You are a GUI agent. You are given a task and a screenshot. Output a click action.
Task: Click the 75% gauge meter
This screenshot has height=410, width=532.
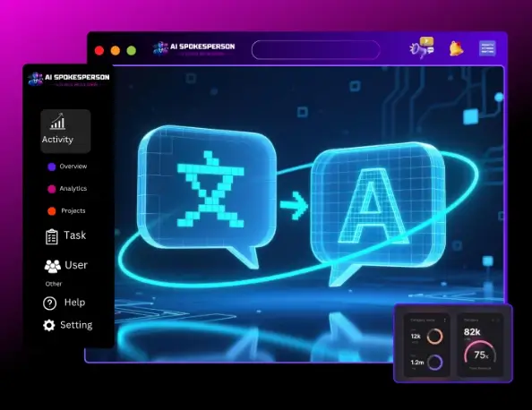pyautogui.click(x=480, y=354)
